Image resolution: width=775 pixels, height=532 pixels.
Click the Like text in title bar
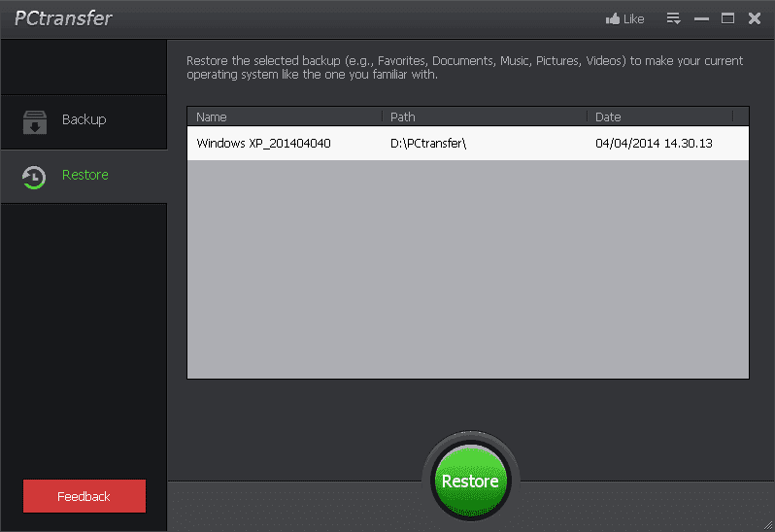tap(633, 18)
